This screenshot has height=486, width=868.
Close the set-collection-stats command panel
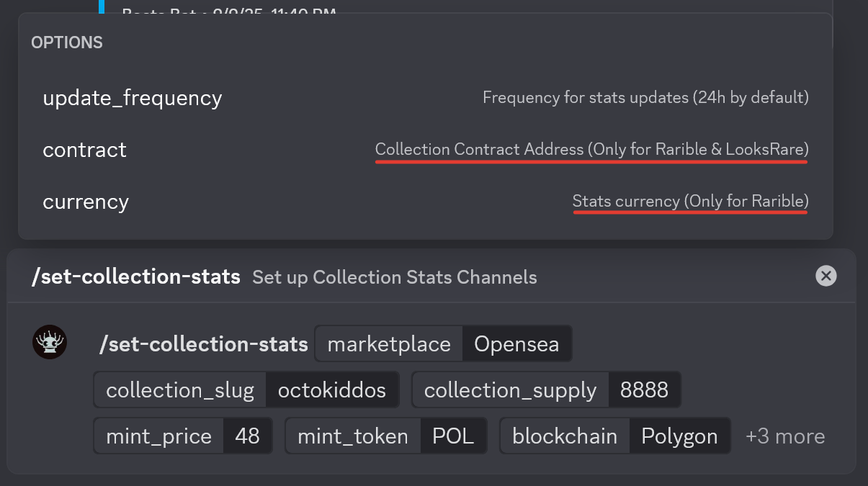click(826, 276)
